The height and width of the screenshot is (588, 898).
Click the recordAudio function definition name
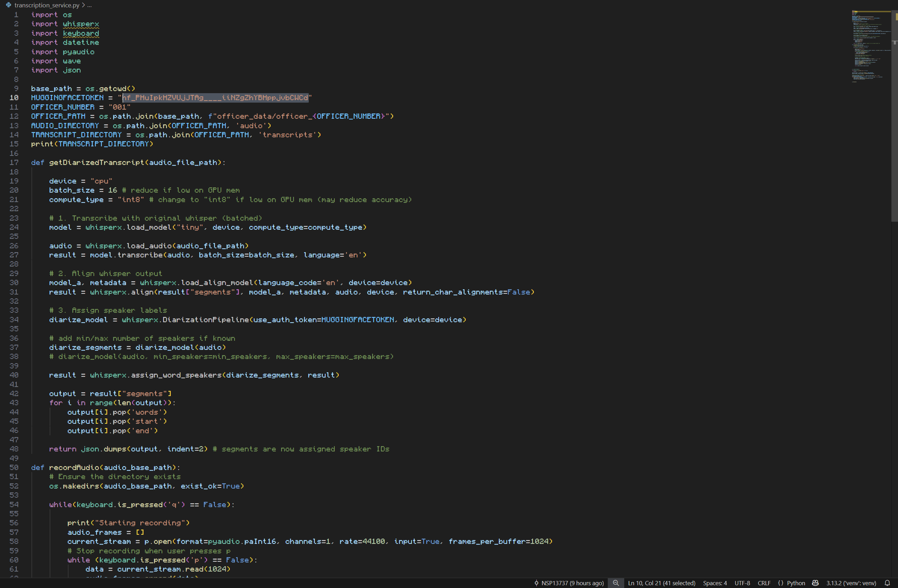pyautogui.click(x=74, y=467)
